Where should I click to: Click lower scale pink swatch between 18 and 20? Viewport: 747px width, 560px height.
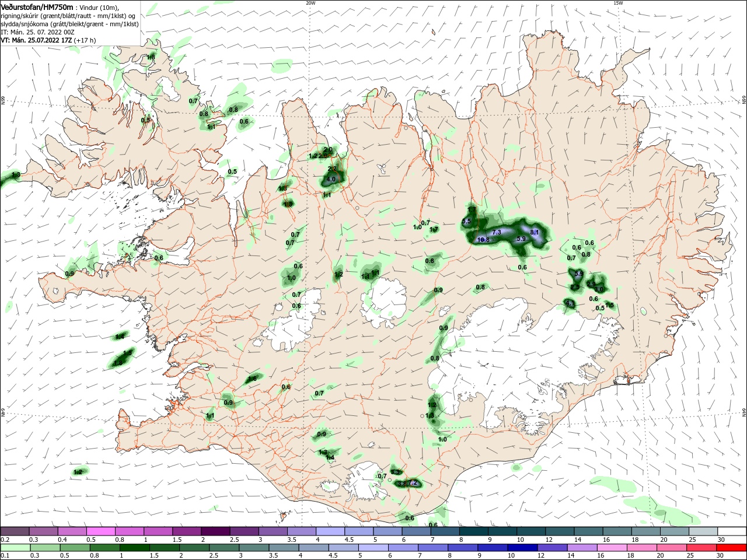(642, 547)
